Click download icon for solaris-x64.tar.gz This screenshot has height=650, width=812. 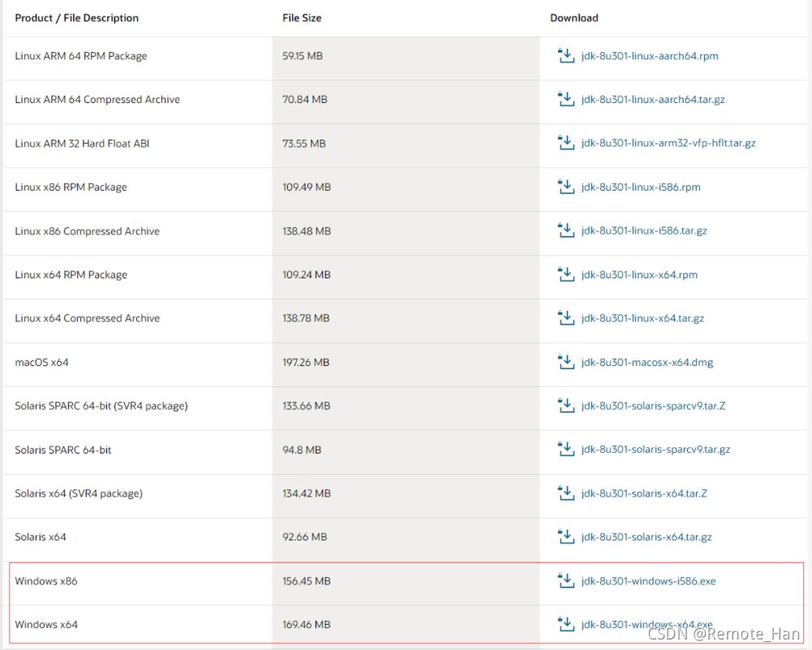(566, 536)
